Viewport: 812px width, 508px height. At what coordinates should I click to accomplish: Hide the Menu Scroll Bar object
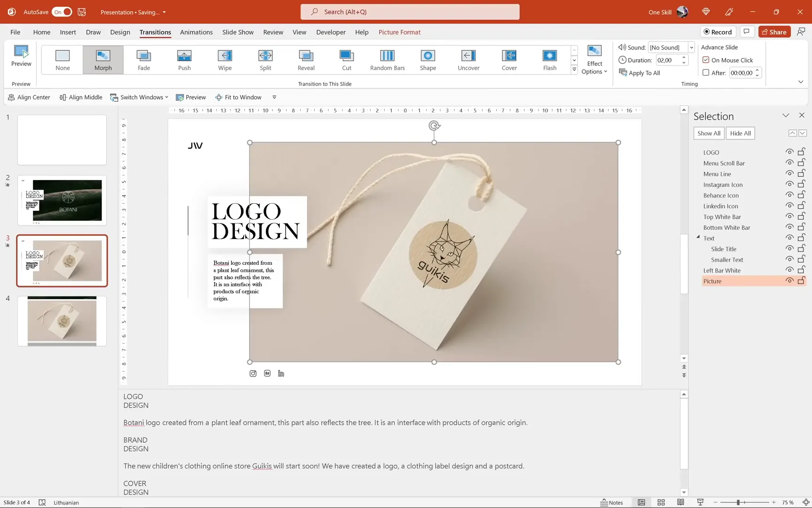tap(789, 163)
